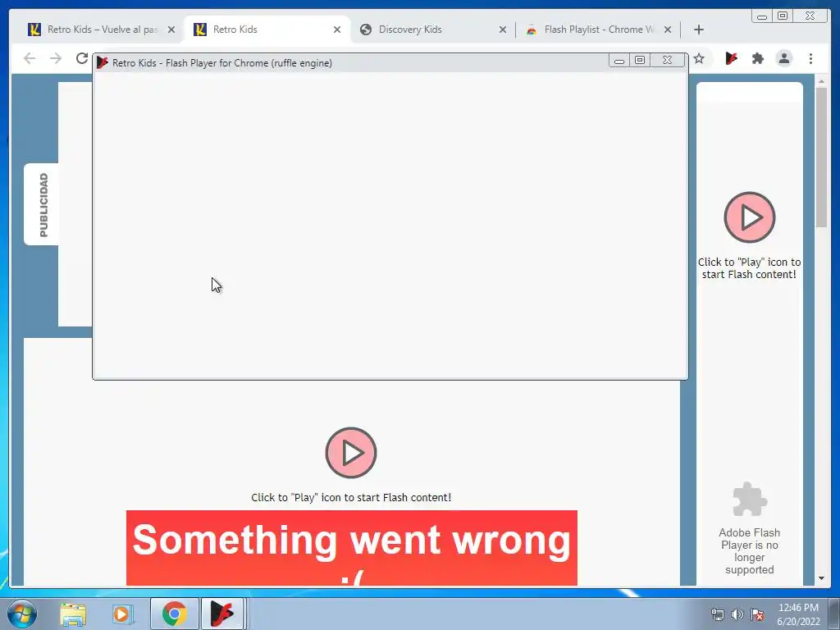Open the network status tray icon
Viewport: 840px width, 630px height.
coord(717,614)
